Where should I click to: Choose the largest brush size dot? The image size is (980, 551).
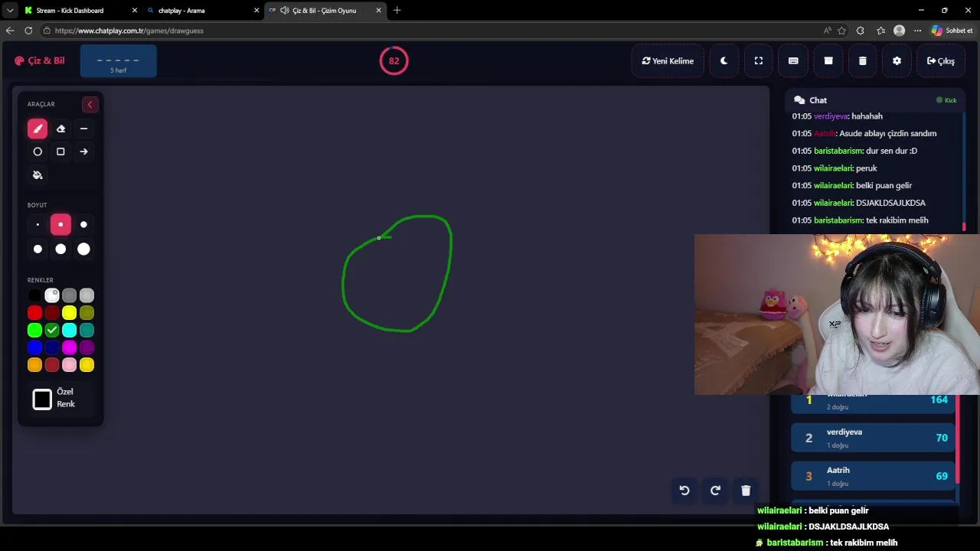pos(83,249)
